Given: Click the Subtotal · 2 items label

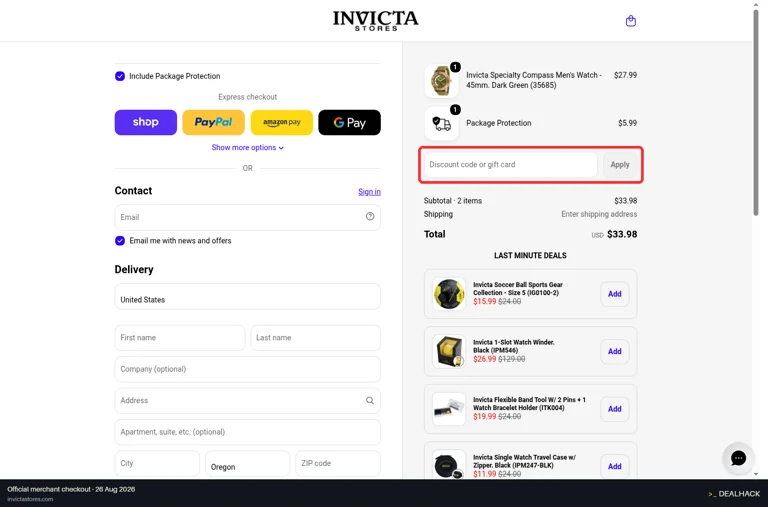Looking at the screenshot, I should [453, 201].
